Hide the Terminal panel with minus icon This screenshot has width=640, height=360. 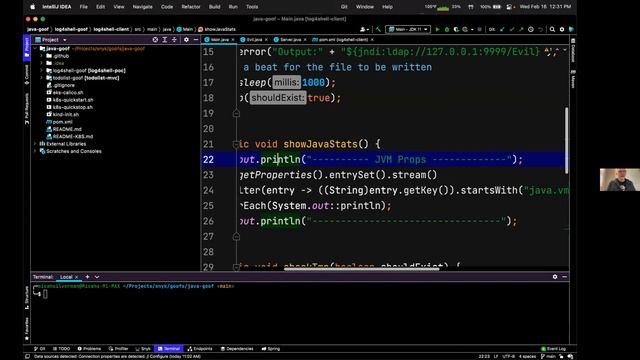pyautogui.click(x=564, y=277)
